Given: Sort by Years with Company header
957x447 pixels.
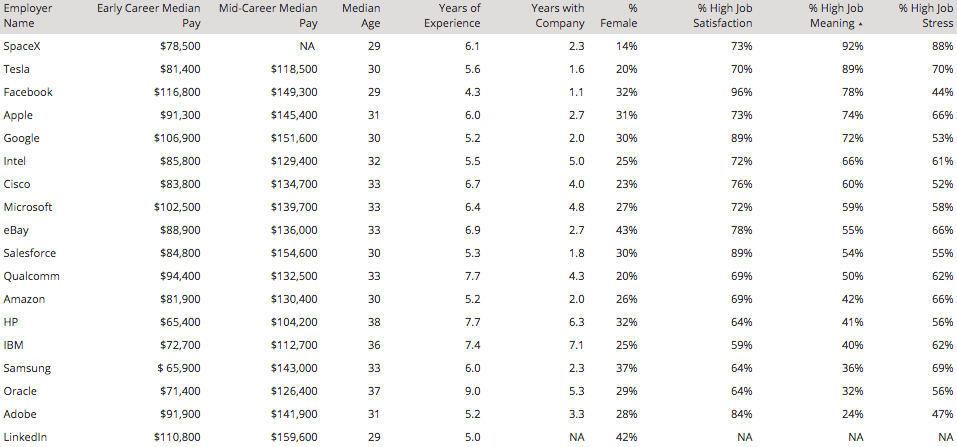Looking at the screenshot, I should click(557, 16).
